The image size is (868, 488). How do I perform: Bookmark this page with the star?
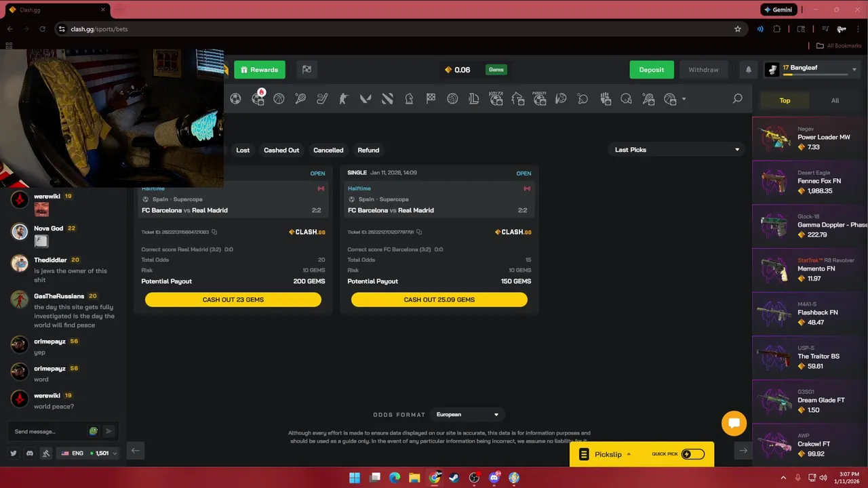[x=738, y=29]
